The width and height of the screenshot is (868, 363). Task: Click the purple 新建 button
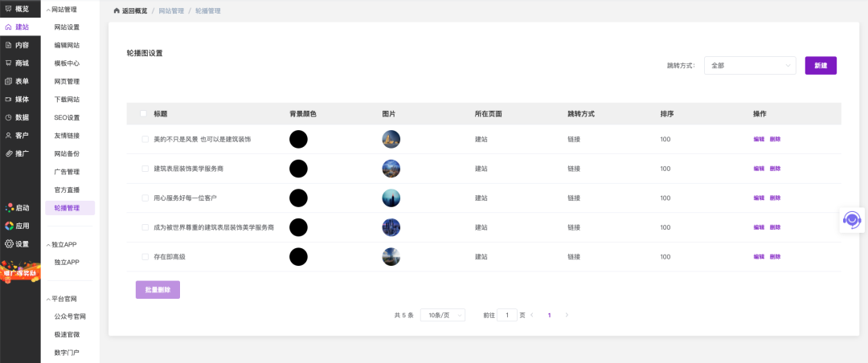tap(821, 66)
